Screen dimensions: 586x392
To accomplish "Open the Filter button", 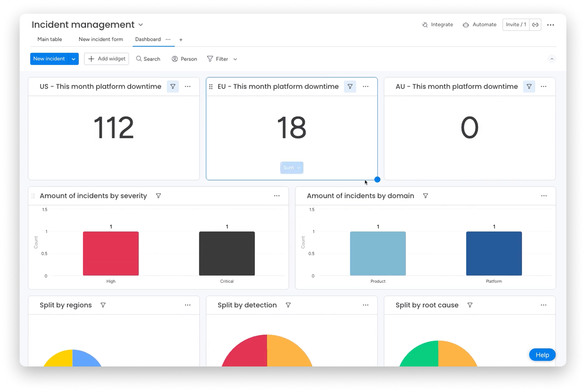I will (218, 59).
